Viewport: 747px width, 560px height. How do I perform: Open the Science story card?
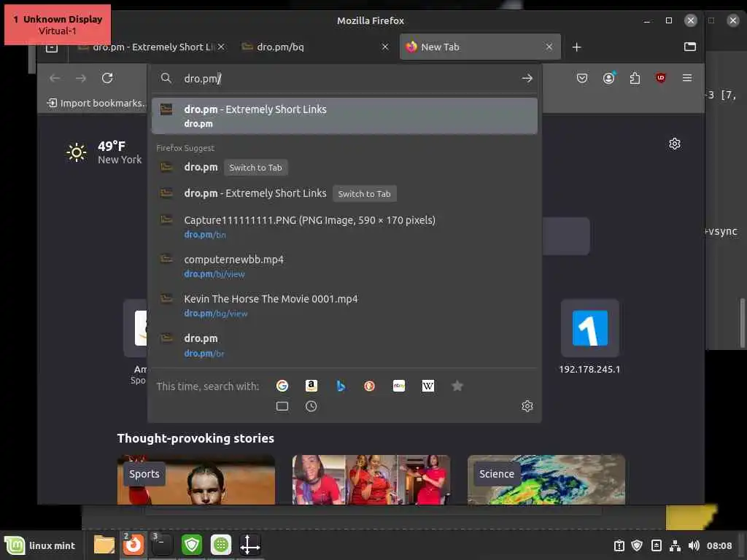point(546,480)
